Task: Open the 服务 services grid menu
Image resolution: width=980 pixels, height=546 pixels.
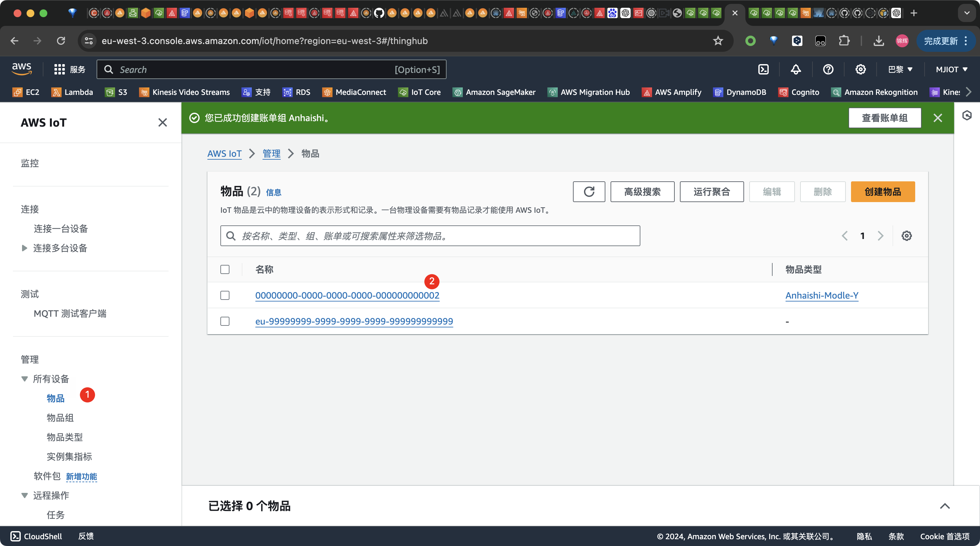Action: tap(70, 69)
